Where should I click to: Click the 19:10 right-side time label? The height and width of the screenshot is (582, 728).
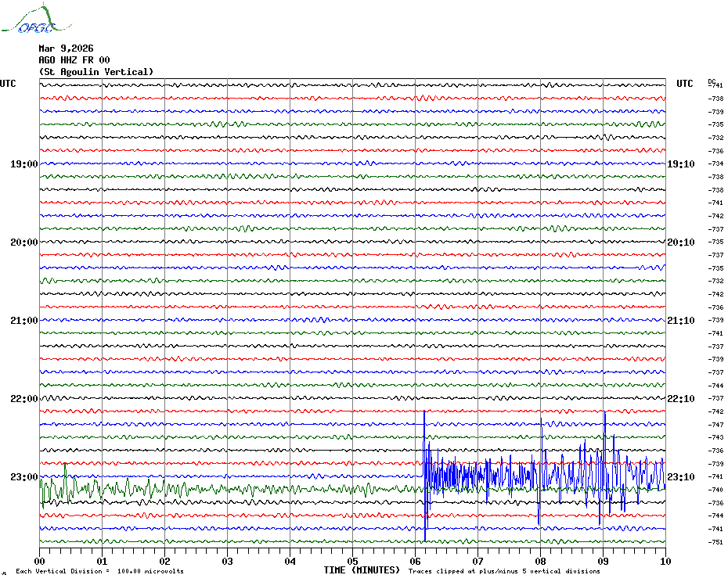click(681, 164)
